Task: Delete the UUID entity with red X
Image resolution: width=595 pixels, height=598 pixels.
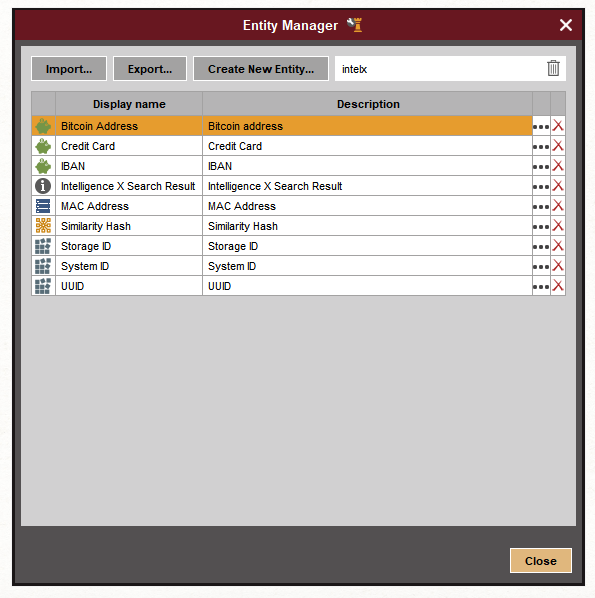Action: (x=558, y=286)
